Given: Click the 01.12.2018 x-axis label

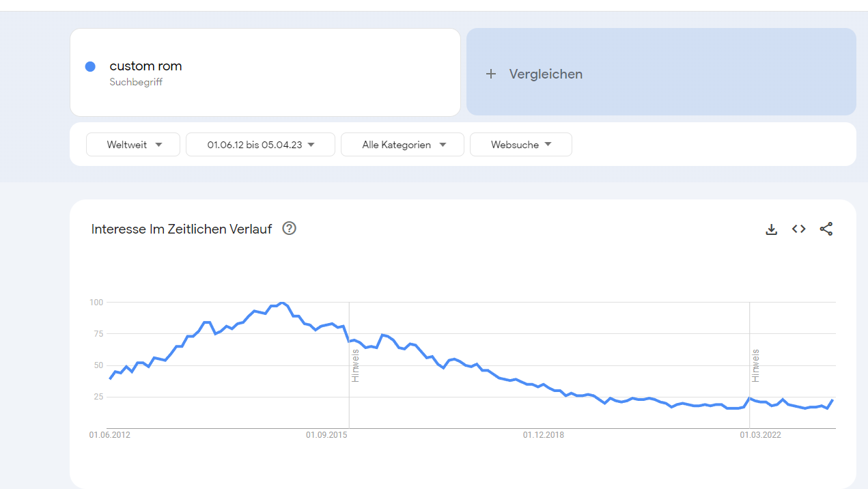Looking at the screenshot, I should 544,435.
